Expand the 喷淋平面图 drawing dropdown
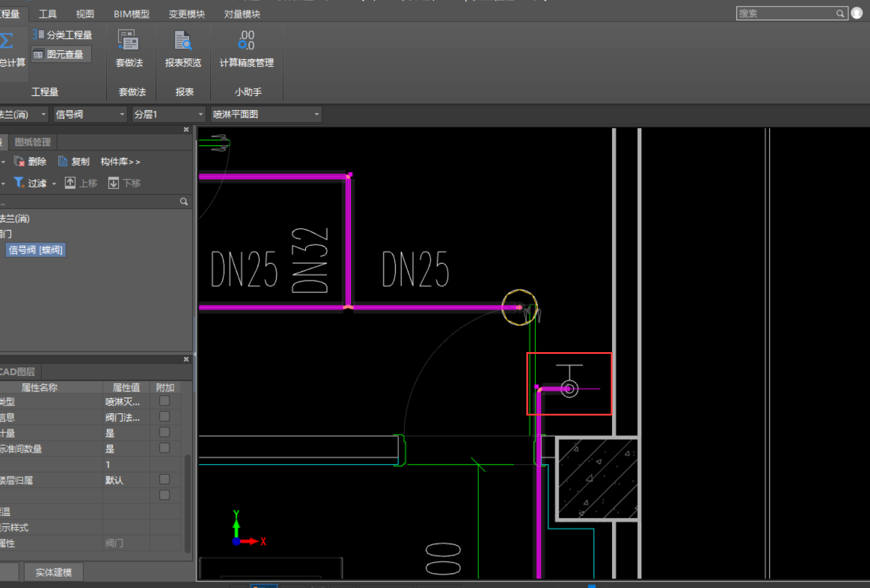Screen dimensions: 870x588 316,114
